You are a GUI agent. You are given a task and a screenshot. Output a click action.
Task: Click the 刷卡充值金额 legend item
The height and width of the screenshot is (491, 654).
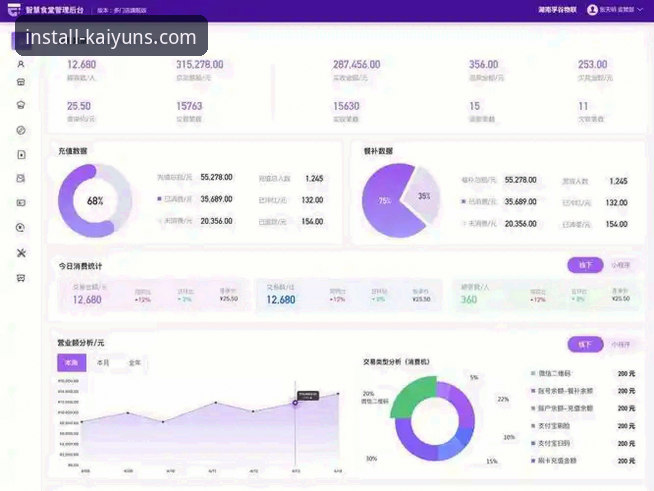553,461
